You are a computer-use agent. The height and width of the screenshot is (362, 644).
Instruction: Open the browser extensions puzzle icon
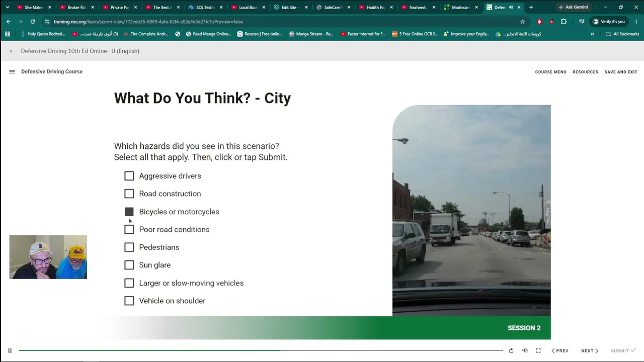coord(563,22)
